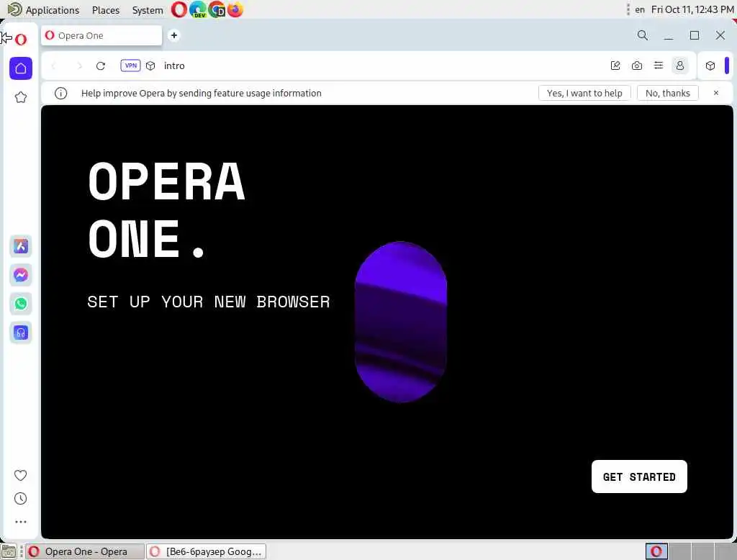
Task: Select the Opera One tab
Action: click(101, 36)
